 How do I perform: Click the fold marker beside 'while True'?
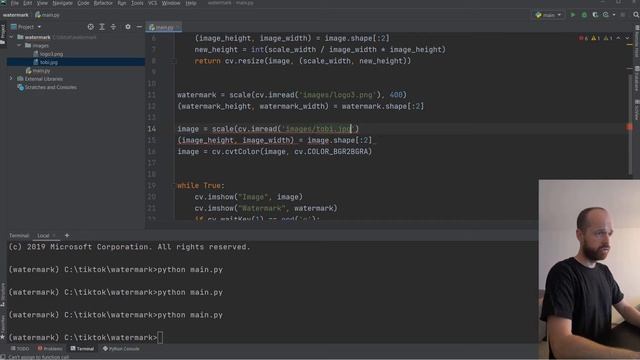click(x=174, y=186)
